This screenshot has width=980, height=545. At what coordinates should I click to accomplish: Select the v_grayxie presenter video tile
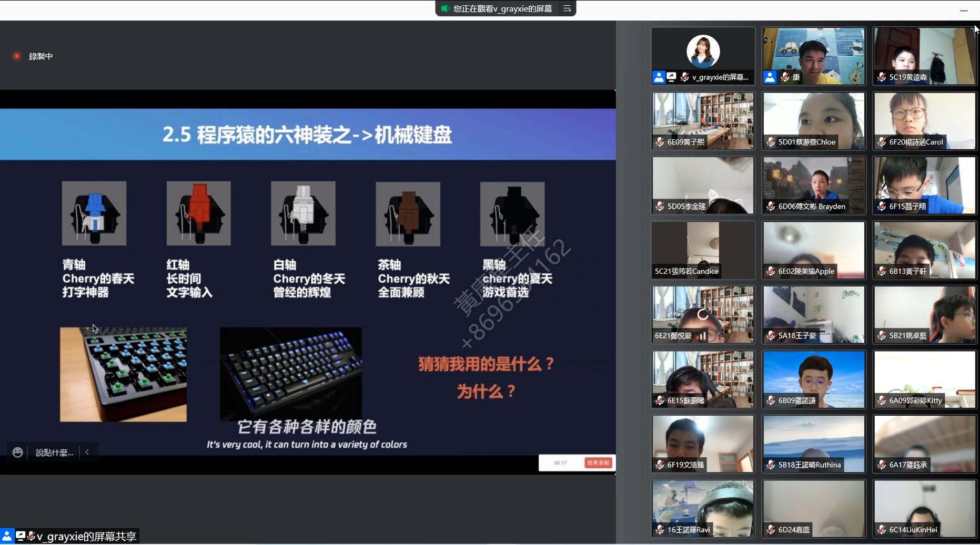click(703, 56)
